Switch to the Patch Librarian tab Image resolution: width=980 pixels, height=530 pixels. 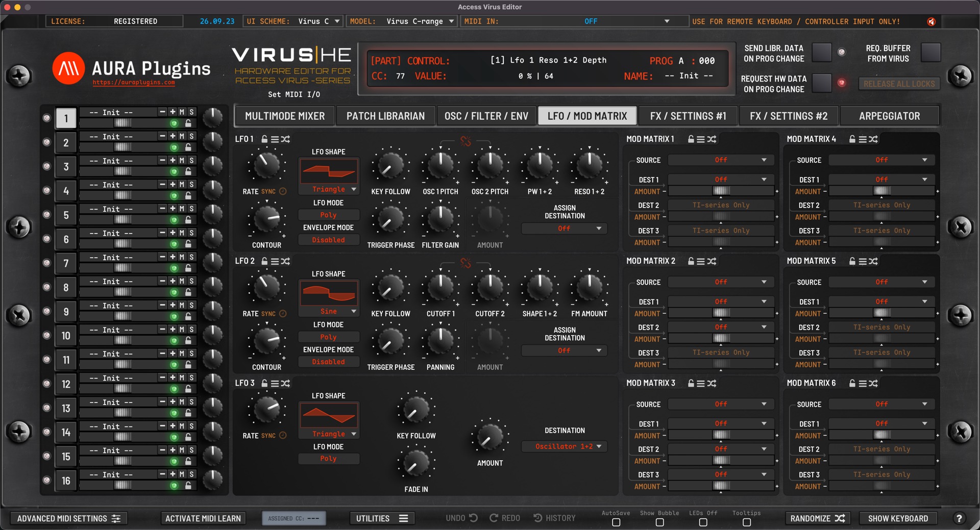click(x=385, y=116)
